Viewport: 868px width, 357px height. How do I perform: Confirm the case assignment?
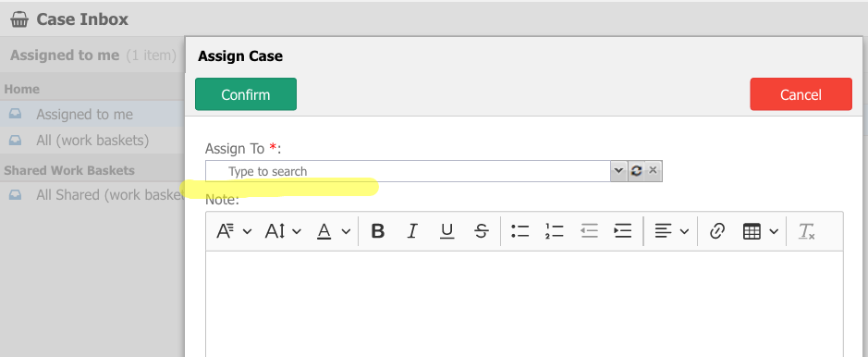coord(246,94)
